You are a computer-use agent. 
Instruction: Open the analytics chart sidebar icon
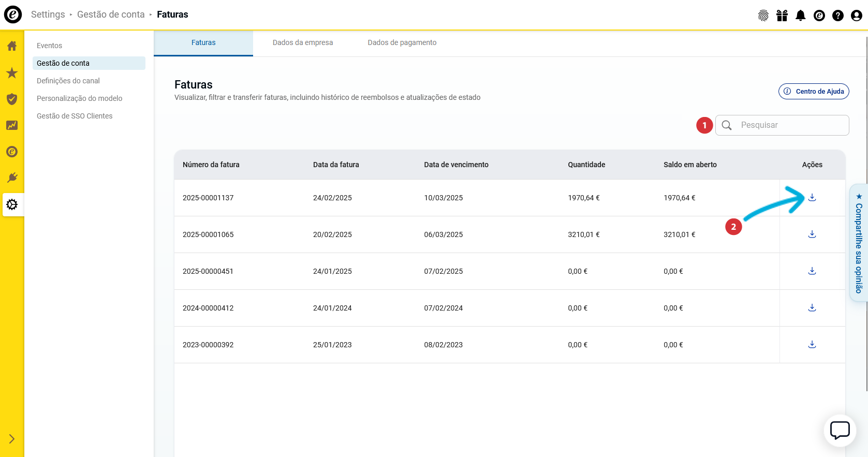[12, 125]
